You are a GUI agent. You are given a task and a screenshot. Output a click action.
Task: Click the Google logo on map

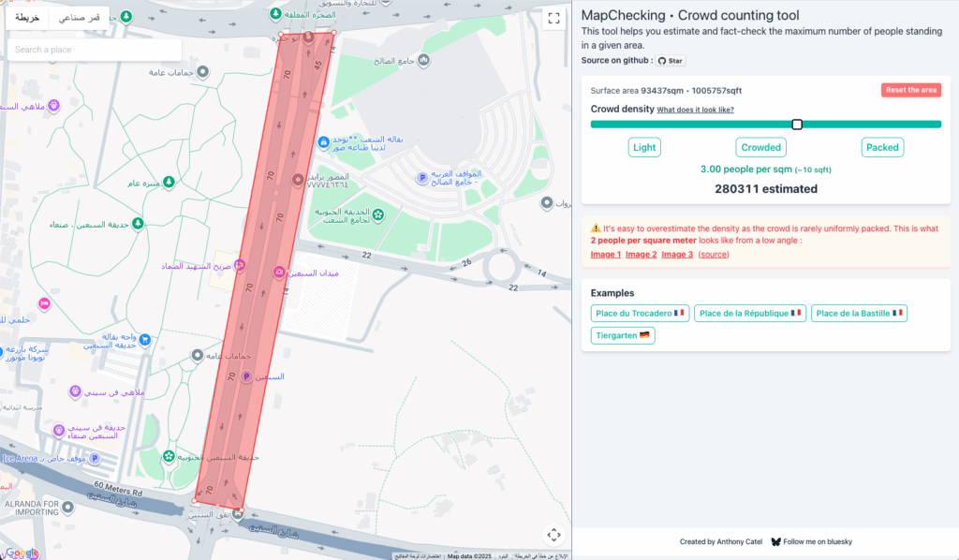coord(22,553)
